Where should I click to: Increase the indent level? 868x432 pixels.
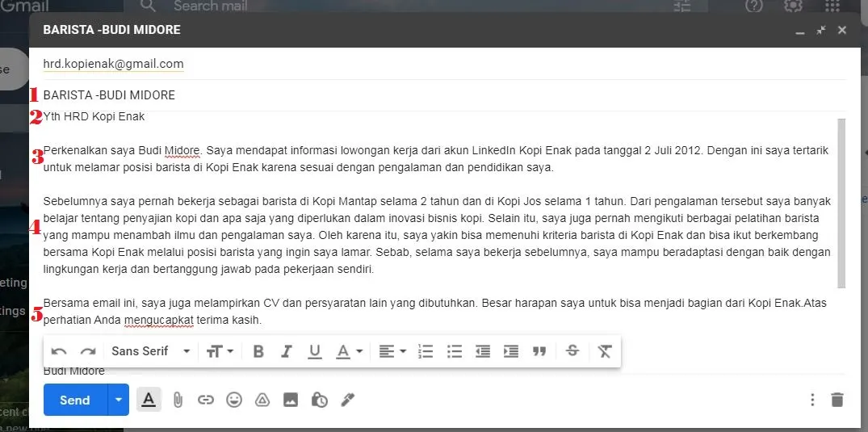click(x=511, y=351)
